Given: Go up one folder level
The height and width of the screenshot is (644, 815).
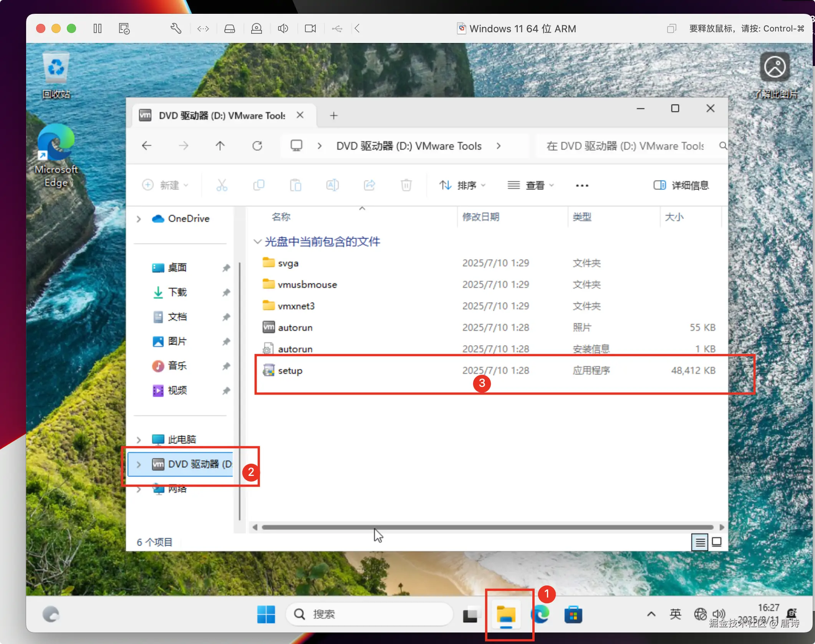Looking at the screenshot, I should click(220, 146).
